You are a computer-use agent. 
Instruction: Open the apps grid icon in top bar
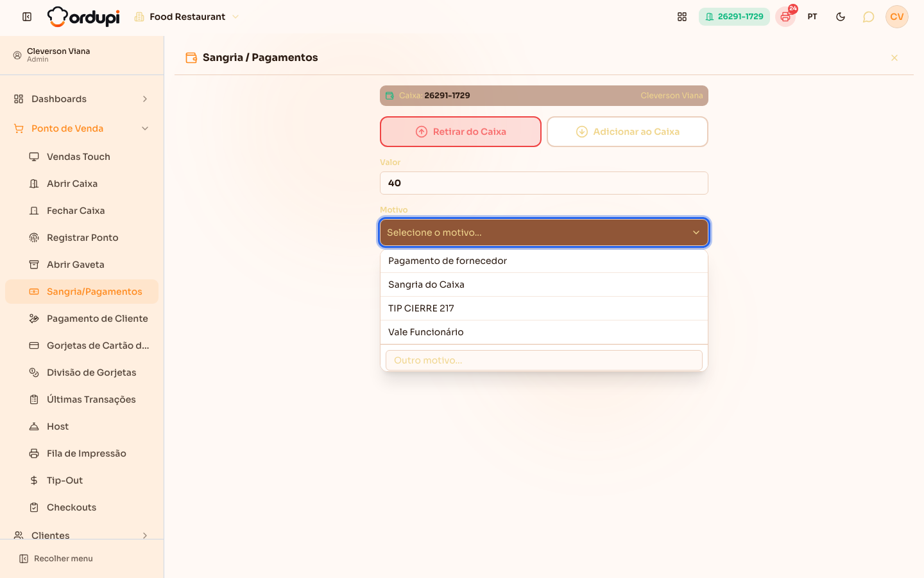(x=682, y=17)
